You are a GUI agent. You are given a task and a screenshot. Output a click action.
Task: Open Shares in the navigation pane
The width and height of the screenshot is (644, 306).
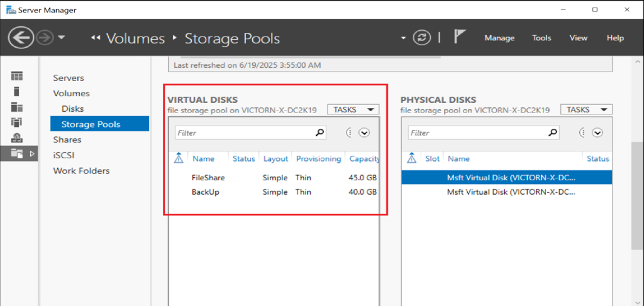67,139
